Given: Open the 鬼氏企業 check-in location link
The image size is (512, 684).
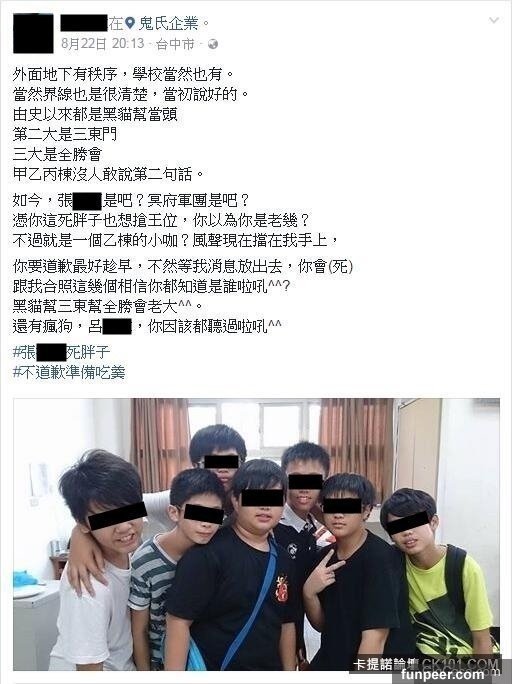Looking at the screenshot, I should coord(168,23).
